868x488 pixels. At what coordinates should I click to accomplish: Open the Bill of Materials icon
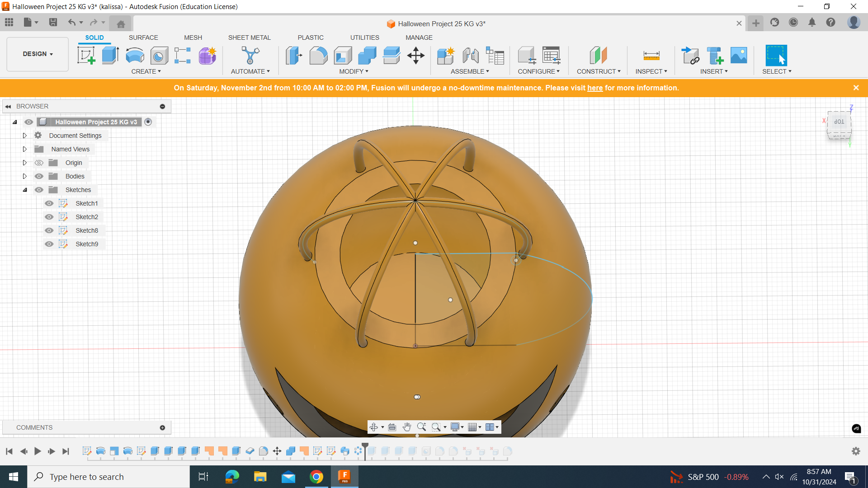495,56
